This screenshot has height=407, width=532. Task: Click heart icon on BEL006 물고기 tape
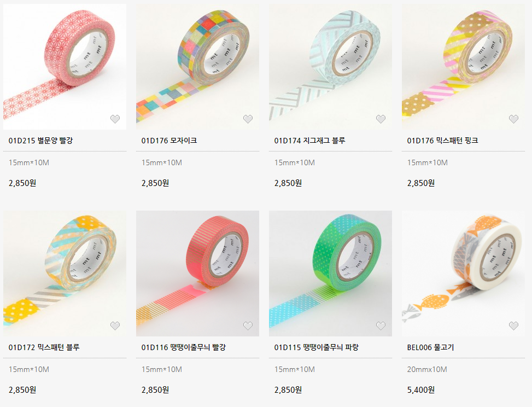click(x=513, y=326)
